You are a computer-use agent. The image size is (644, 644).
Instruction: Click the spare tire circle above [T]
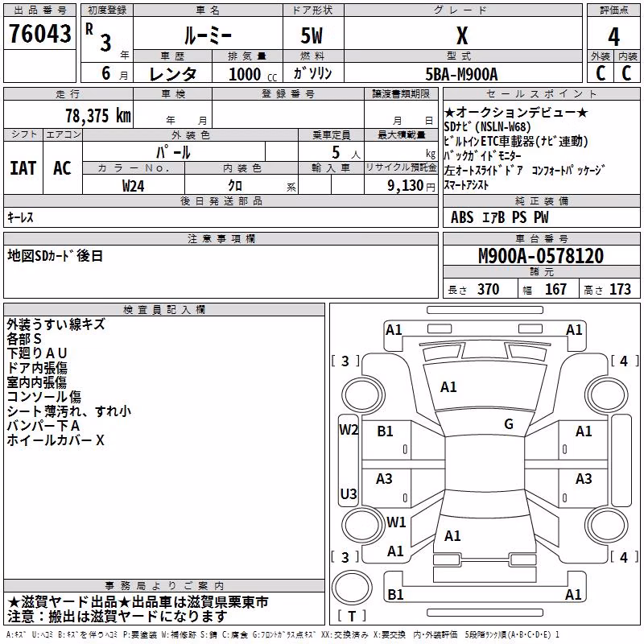point(352,587)
